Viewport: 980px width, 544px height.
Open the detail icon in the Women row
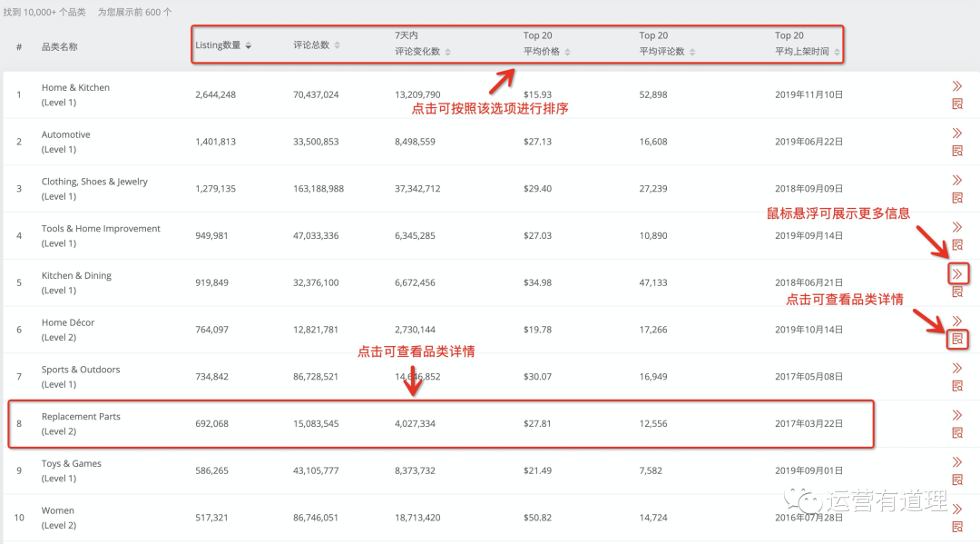coord(956,528)
